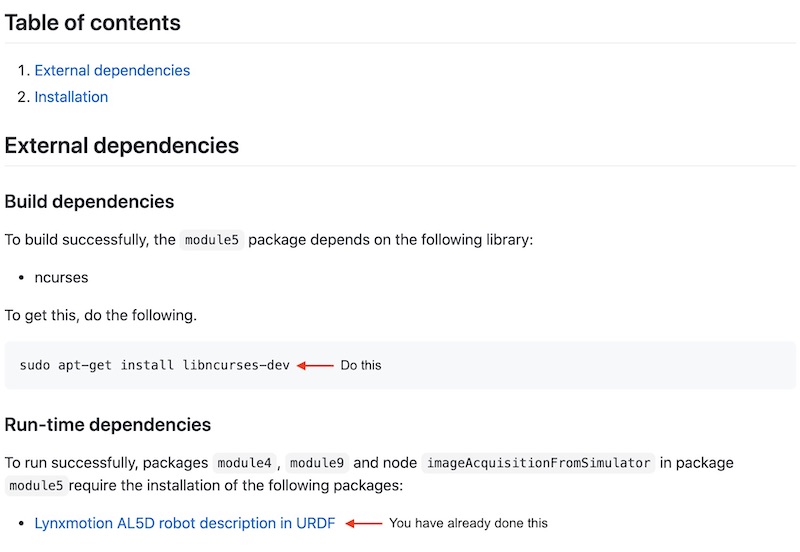Open Lynxmotion AL5D robot description link
The height and width of the screenshot is (552, 800).
(184, 523)
